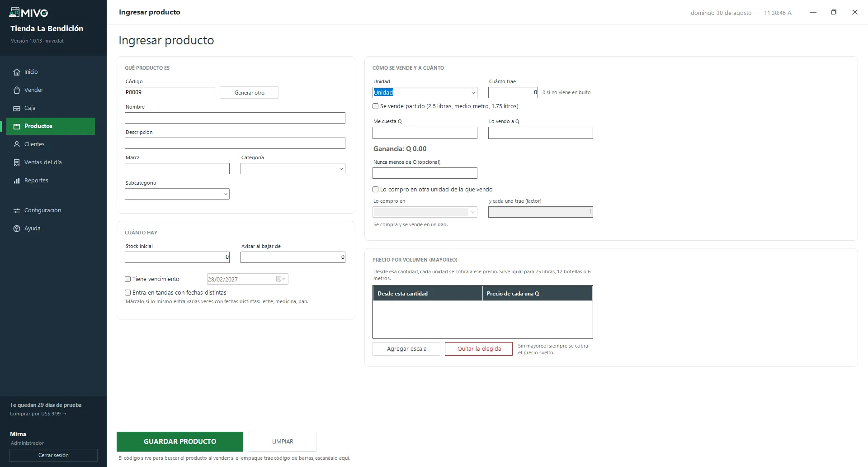Click 'Generar otro' code button
Viewport: 868px width, 467px height.
(249, 93)
